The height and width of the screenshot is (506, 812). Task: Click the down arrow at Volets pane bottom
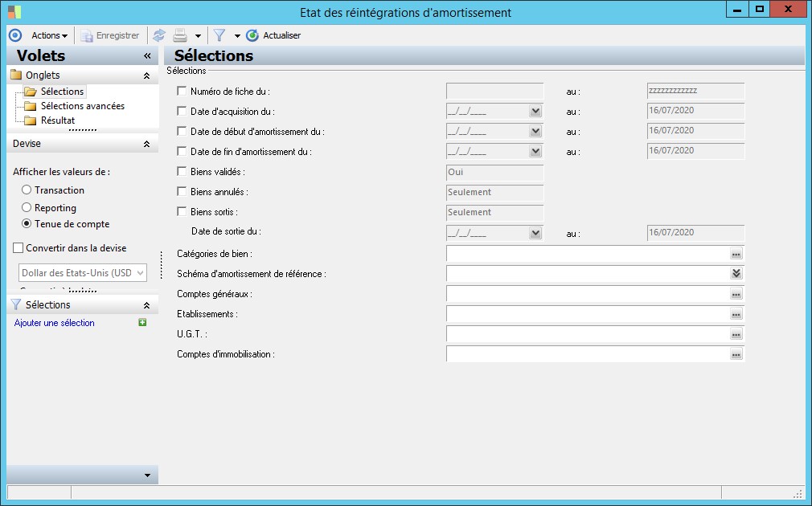[147, 475]
